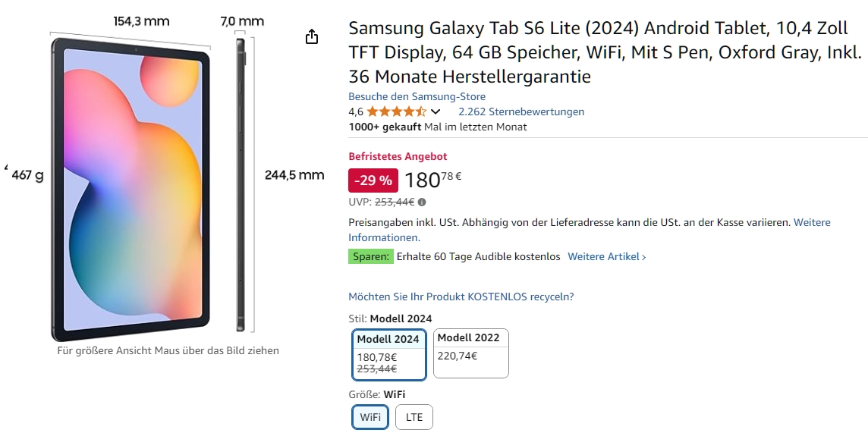This screenshot has height=433, width=868.
Task: Click the share icon above the product image
Action: [311, 36]
